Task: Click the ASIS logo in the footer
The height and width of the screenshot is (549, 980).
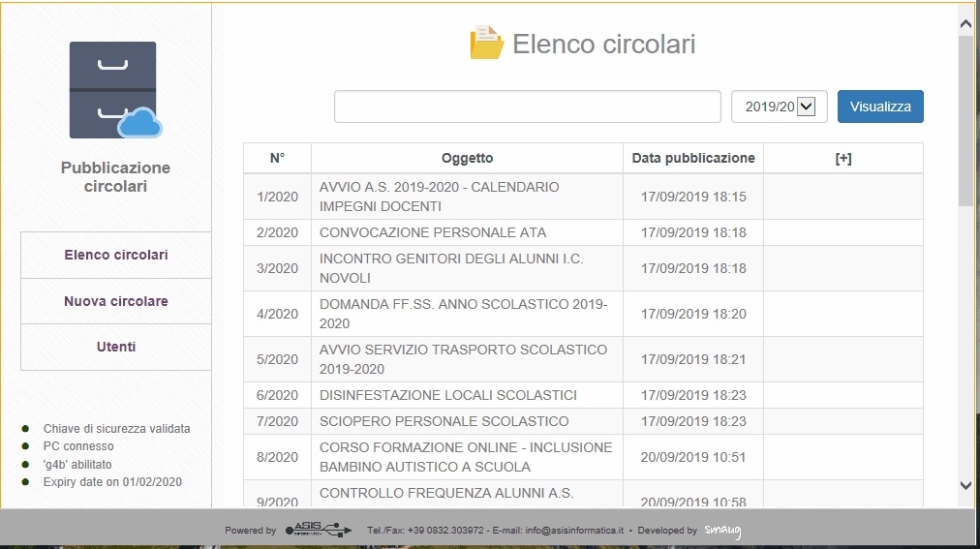Action: pyautogui.click(x=319, y=530)
